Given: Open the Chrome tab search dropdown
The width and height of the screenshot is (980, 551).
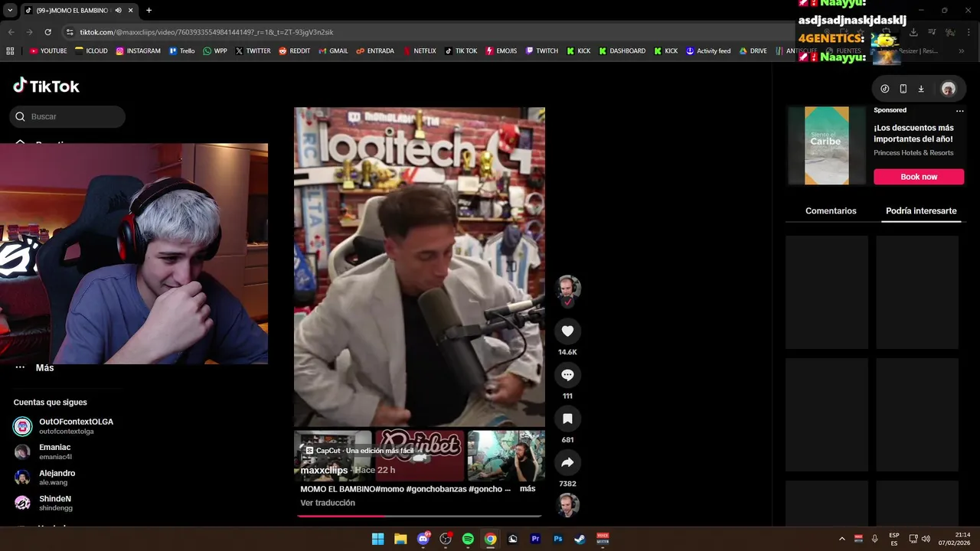Looking at the screenshot, I should tap(10, 11).
